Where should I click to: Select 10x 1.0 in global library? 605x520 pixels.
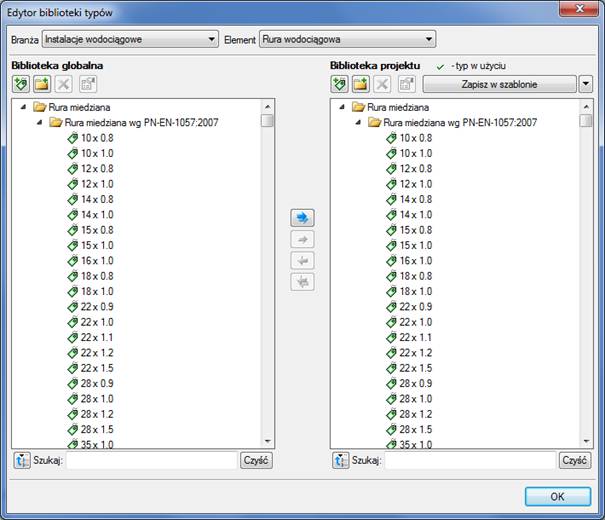click(97, 153)
